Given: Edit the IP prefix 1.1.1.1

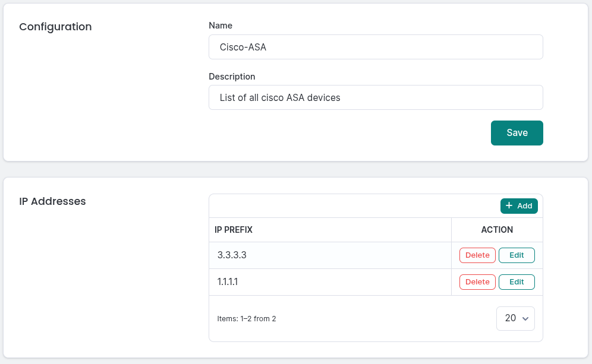Looking at the screenshot, I should [516, 281].
